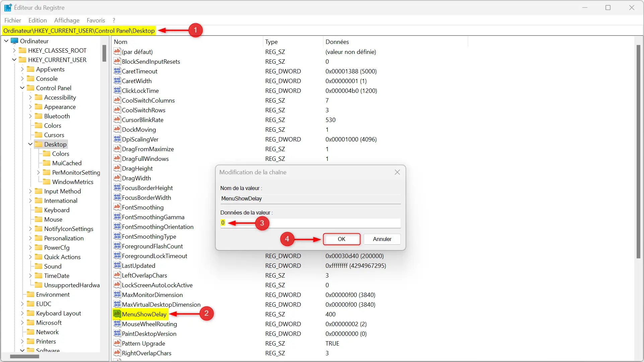
Task: Select the MouseWheelRouting DWORD icon
Action: tap(117, 324)
